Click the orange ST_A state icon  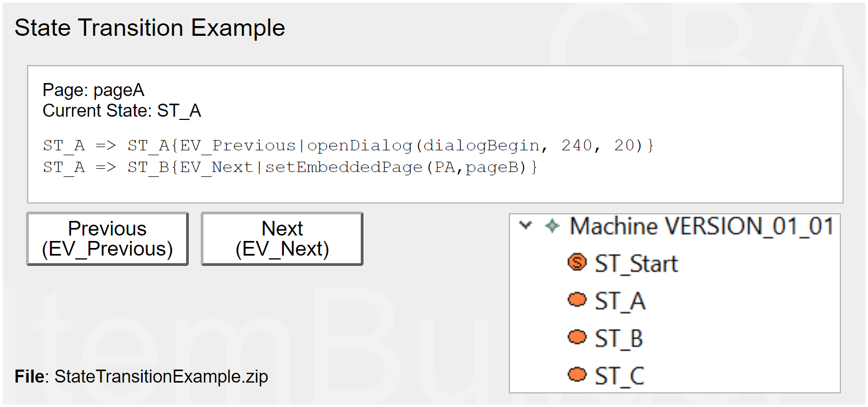point(577,300)
